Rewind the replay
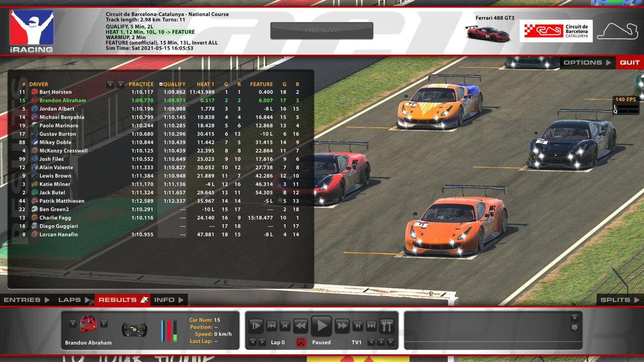644x362 pixels. (300, 325)
